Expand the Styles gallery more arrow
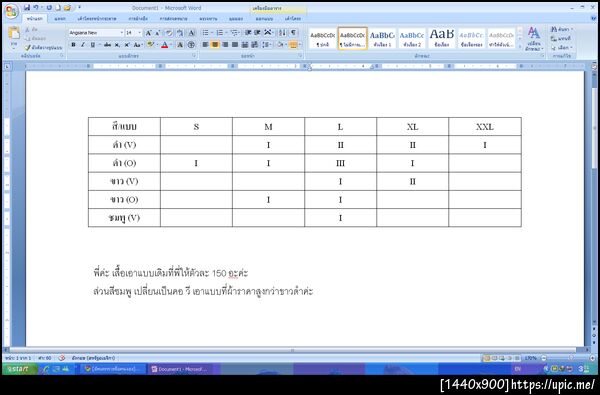 point(520,47)
